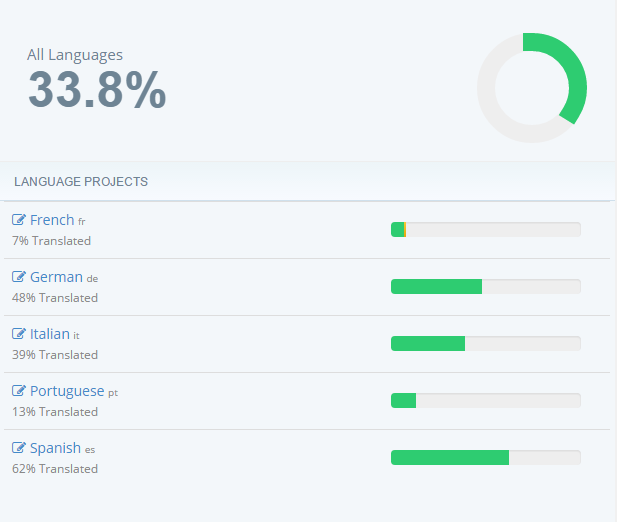
Task: Click the All Languages donut chart
Action: pyautogui.click(x=532, y=88)
